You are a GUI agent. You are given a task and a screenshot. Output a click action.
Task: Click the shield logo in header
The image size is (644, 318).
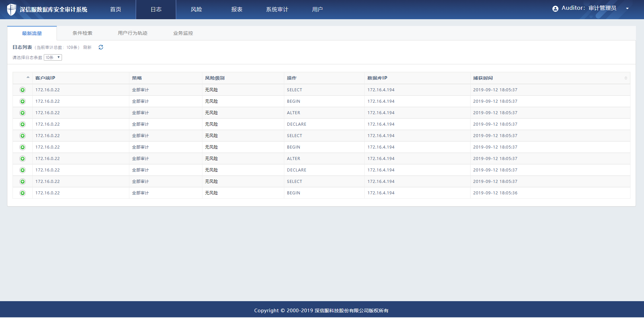(x=11, y=9)
